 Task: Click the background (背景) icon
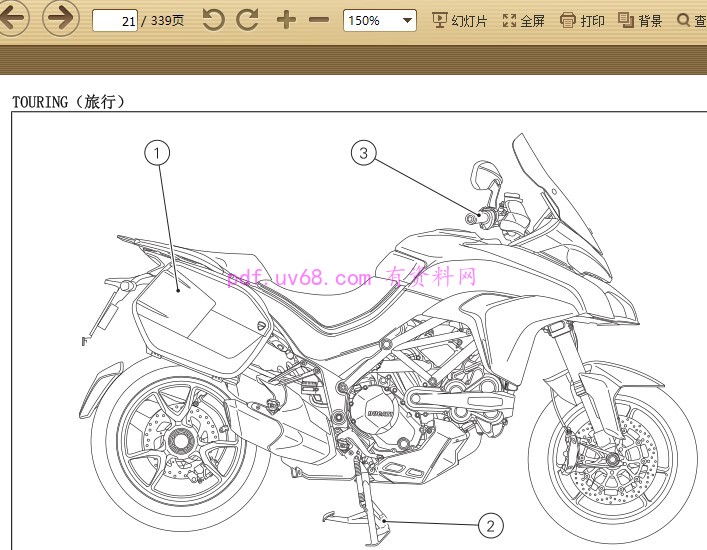point(626,20)
